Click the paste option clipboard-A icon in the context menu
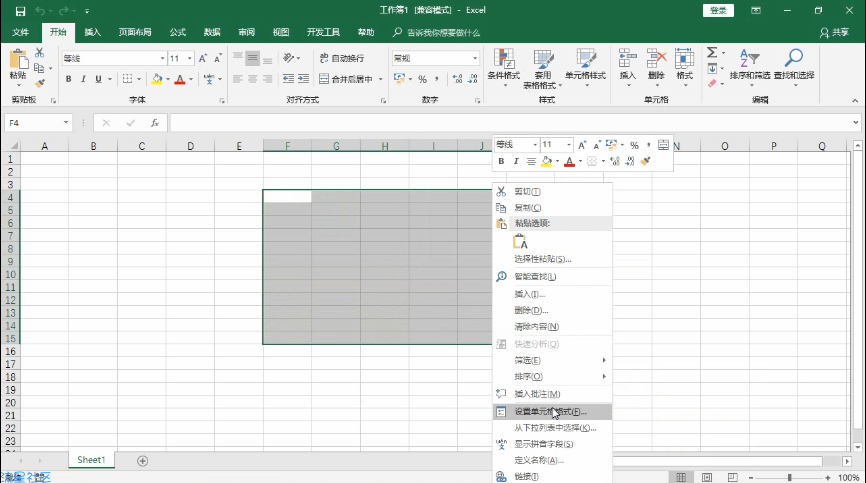 coord(520,241)
